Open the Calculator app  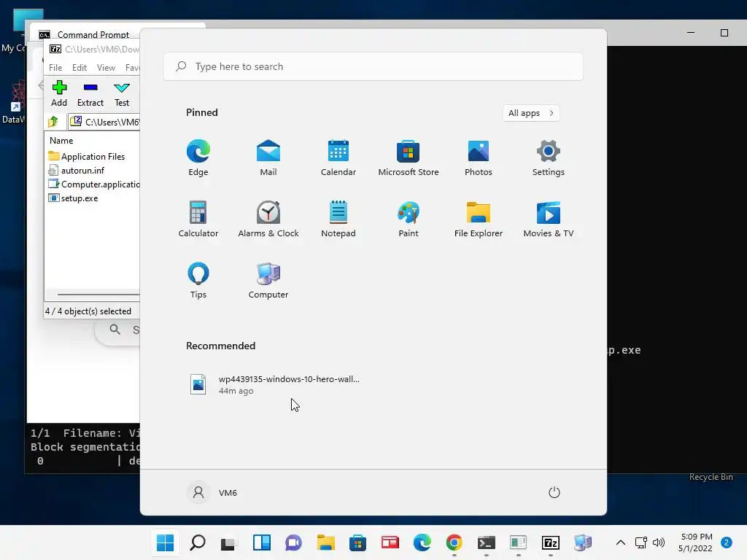tap(198, 219)
